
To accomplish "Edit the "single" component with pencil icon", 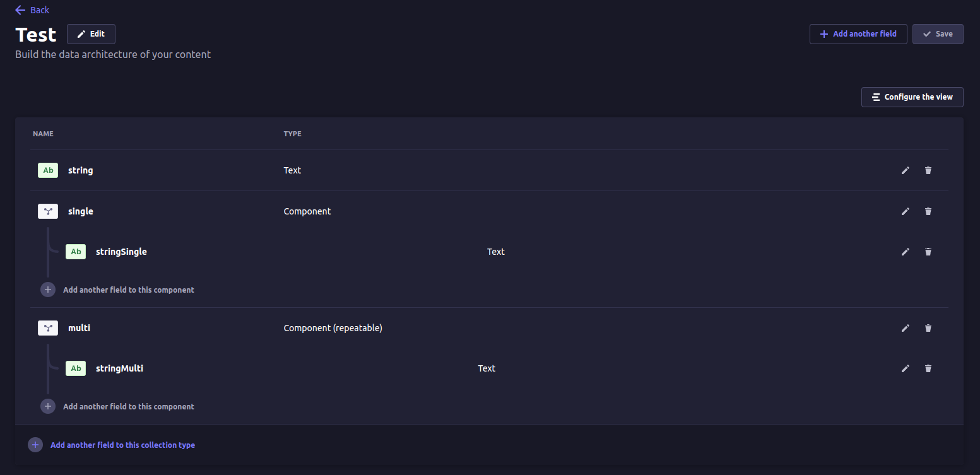I will coord(906,211).
